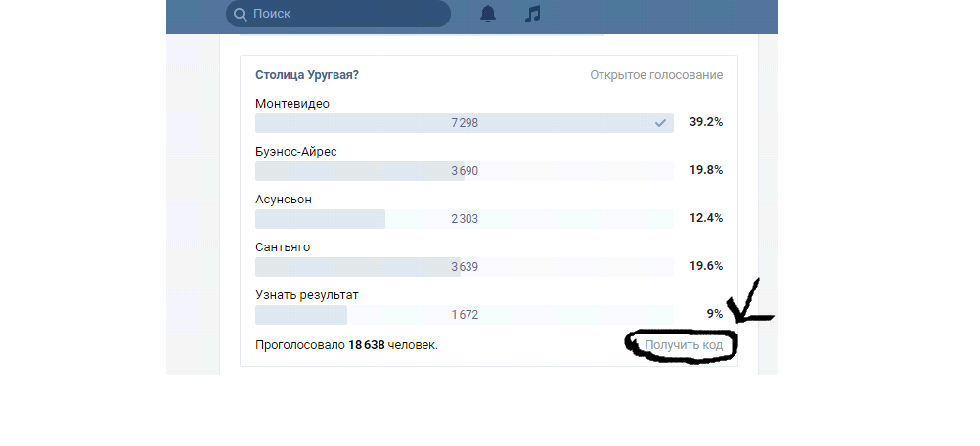The image size is (980, 446).
Task: Click the checkmark on Монтевидео bar
Action: (660, 123)
